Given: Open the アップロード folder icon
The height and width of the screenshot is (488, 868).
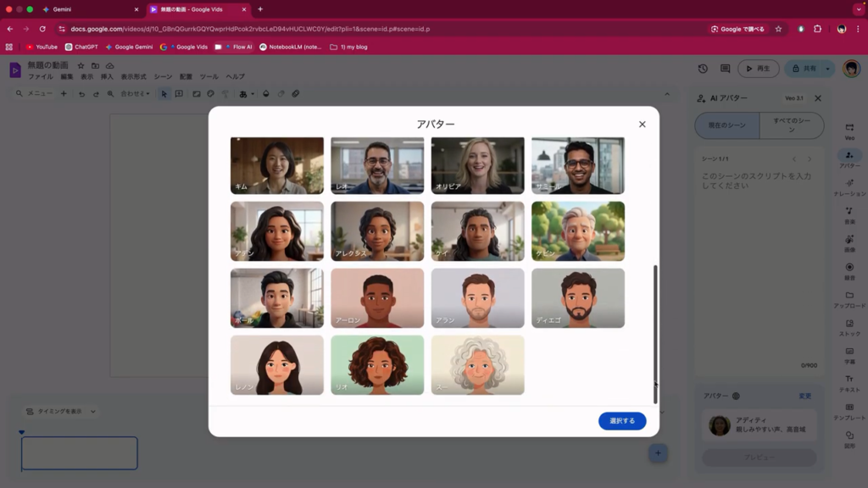Looking at the screenshot, I should pyautogui.click(x=849, y=298).
